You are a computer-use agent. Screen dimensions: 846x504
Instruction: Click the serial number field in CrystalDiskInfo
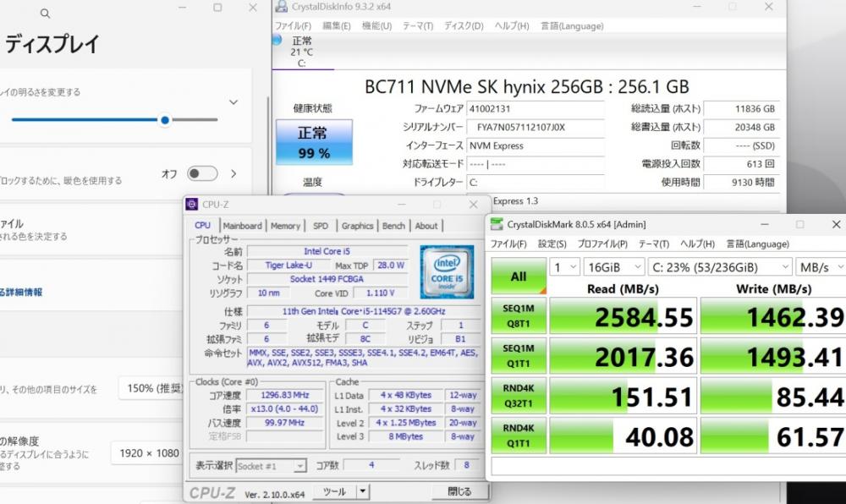click(x=536, y=127)
